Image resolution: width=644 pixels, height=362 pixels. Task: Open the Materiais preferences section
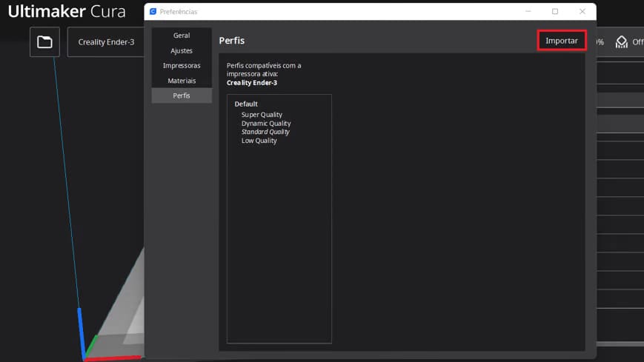182,81
